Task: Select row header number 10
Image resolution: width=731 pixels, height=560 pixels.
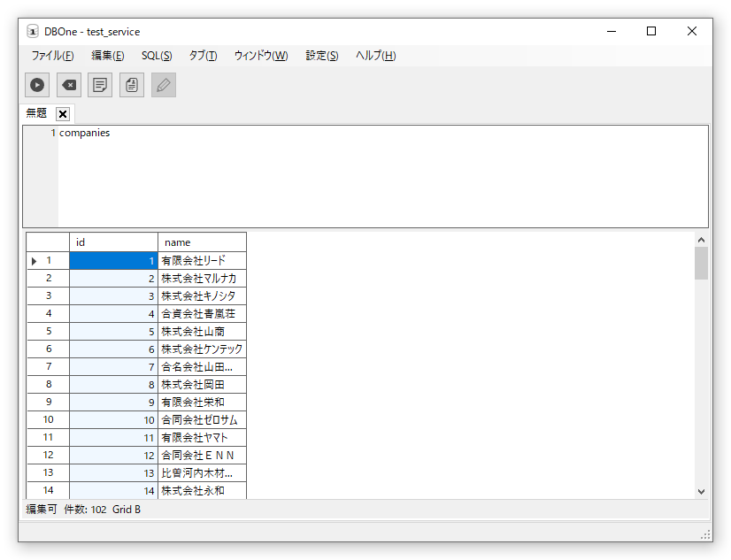Action: pyautogui.click(x=48, y=419)
